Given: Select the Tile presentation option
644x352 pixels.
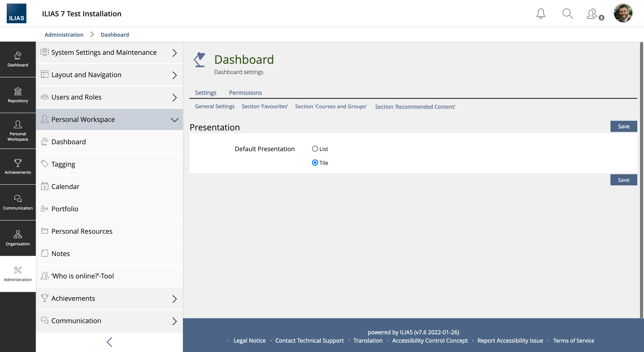Looking at the screenshot, I should [315, 163].
